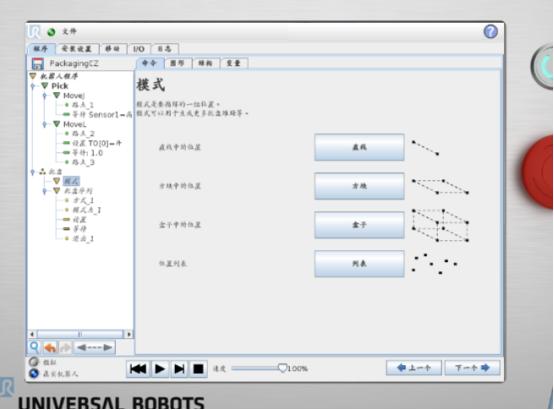554x410 pixels.
Task: Open the second tab next to Command
Action: [177, 63]
